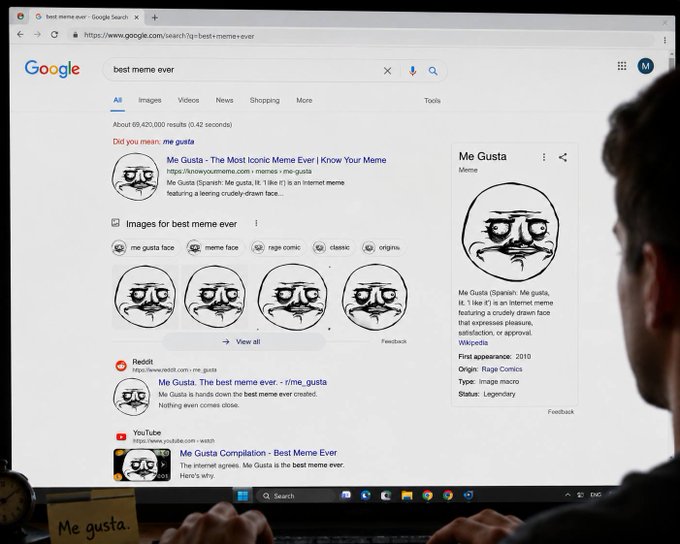
Task: Switch to the News tab
Action: (x=224, y=100)
